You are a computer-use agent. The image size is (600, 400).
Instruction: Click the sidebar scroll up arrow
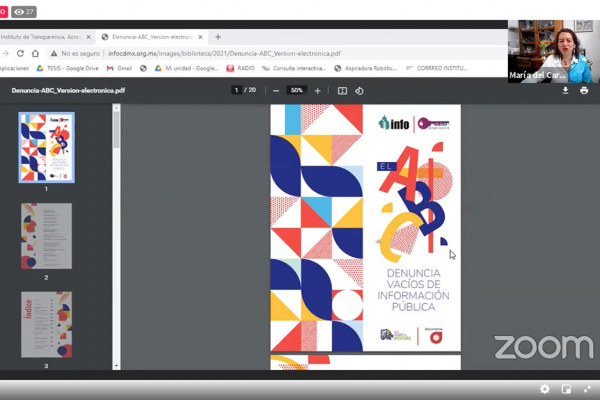tap(116, 108)
